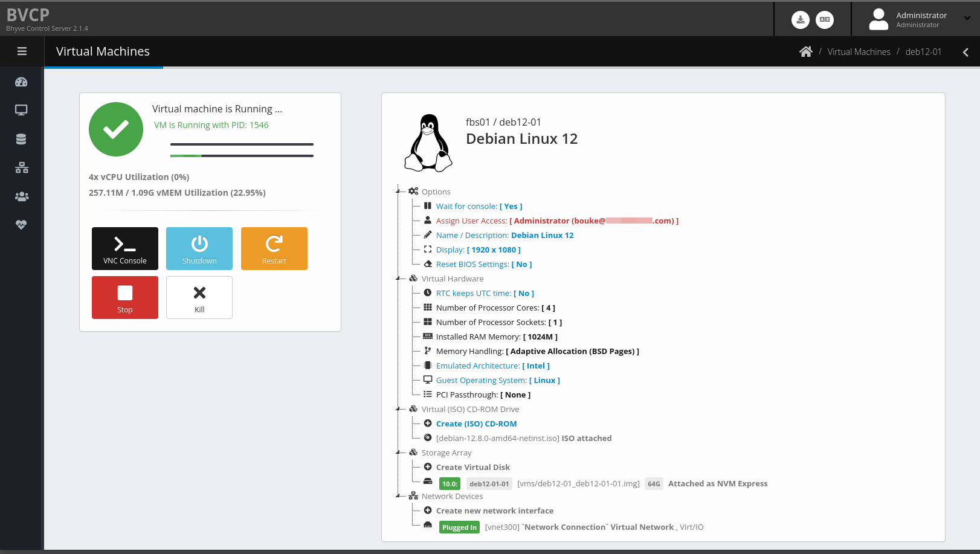Change Emulated Architecture Intel setting
Image resolution: width=980 pixels, height=554 pixels.
[x=493, y=366]
